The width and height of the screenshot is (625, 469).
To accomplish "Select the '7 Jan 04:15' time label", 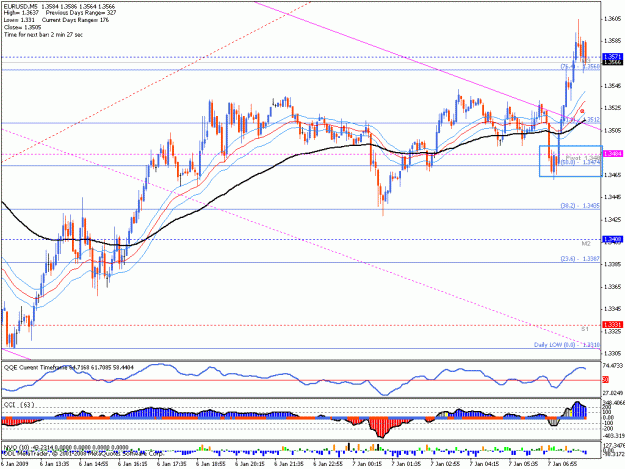I will coord(485,464).
